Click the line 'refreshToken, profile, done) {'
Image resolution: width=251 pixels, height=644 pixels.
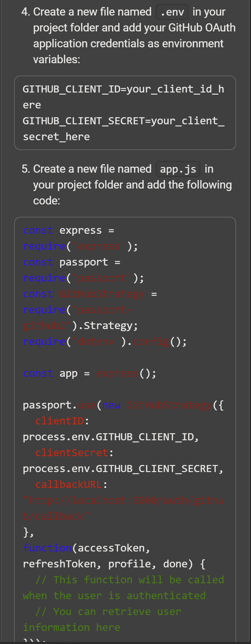pyautogui.click(x=114, y=564)
